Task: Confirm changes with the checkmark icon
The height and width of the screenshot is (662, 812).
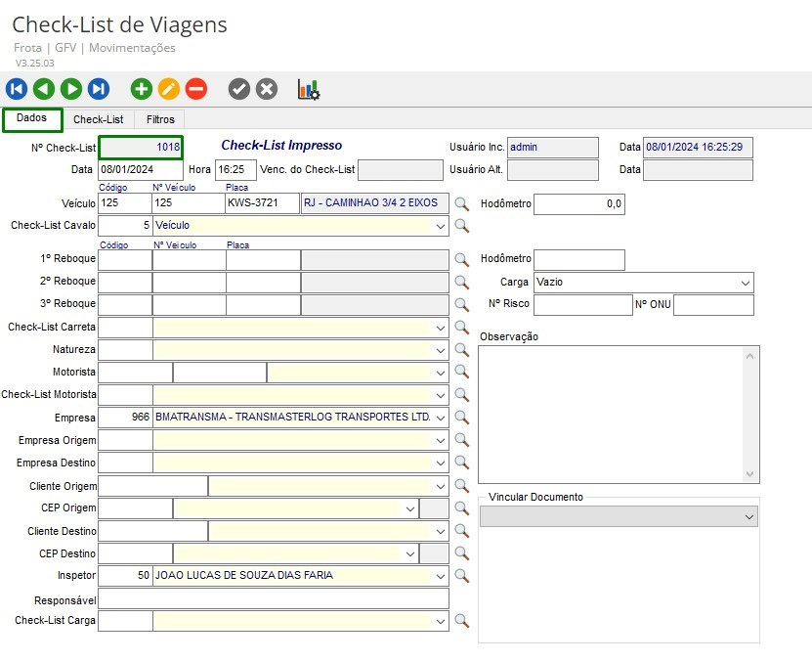Action: (x=239, y=89)
